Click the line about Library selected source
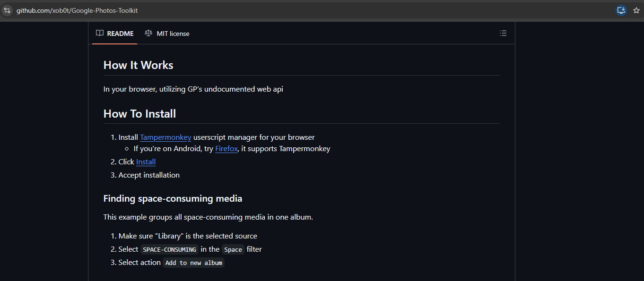The width and height of the screenshot is (644, 281). (x=188, y=236)
